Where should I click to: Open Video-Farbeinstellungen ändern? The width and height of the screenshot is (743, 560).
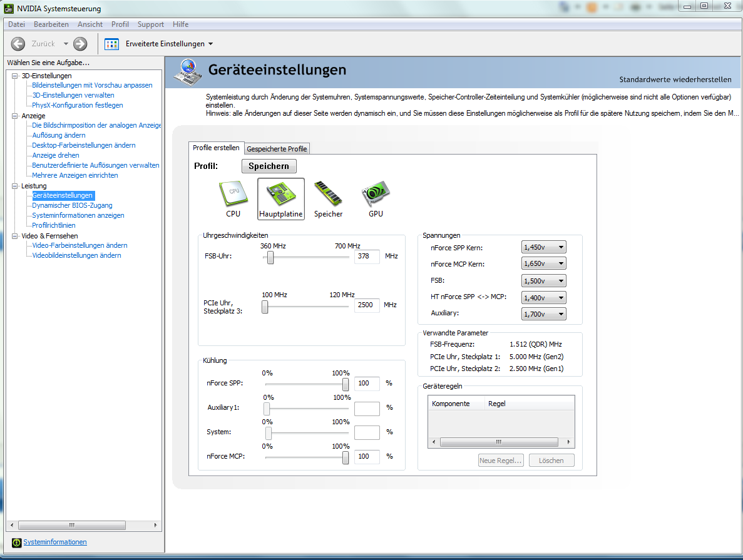tap(79, 245)
